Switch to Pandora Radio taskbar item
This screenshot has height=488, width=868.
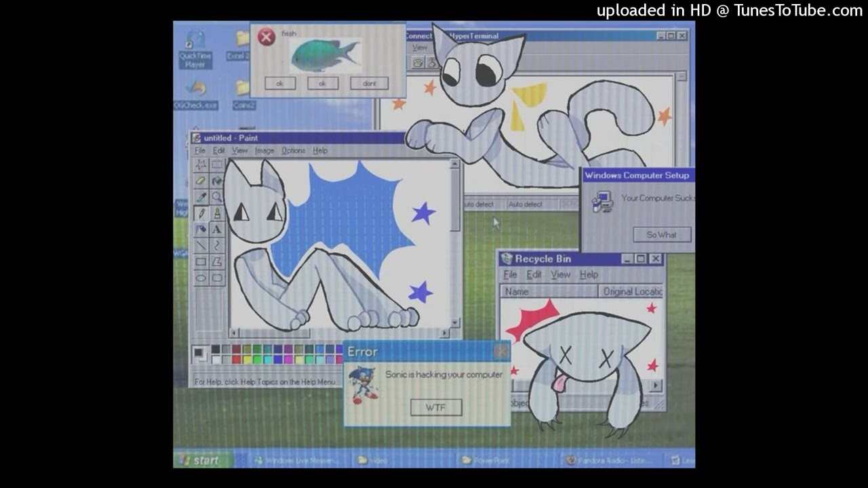(x=609, y=460)
